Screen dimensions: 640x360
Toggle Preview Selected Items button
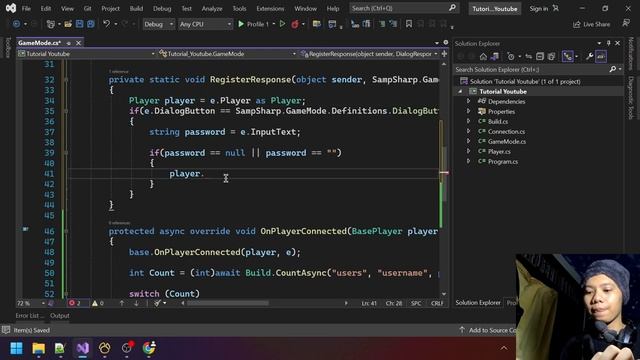tap(601, 56)
